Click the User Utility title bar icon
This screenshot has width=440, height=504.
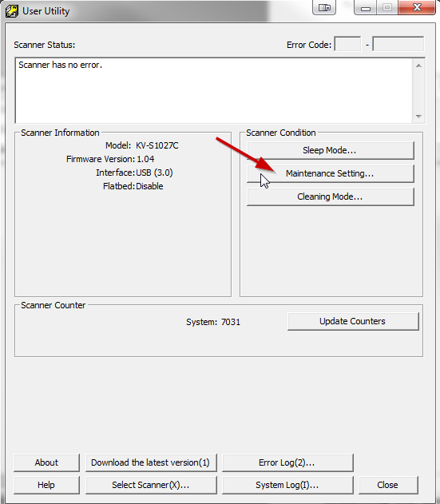click(x=12, y=10)
